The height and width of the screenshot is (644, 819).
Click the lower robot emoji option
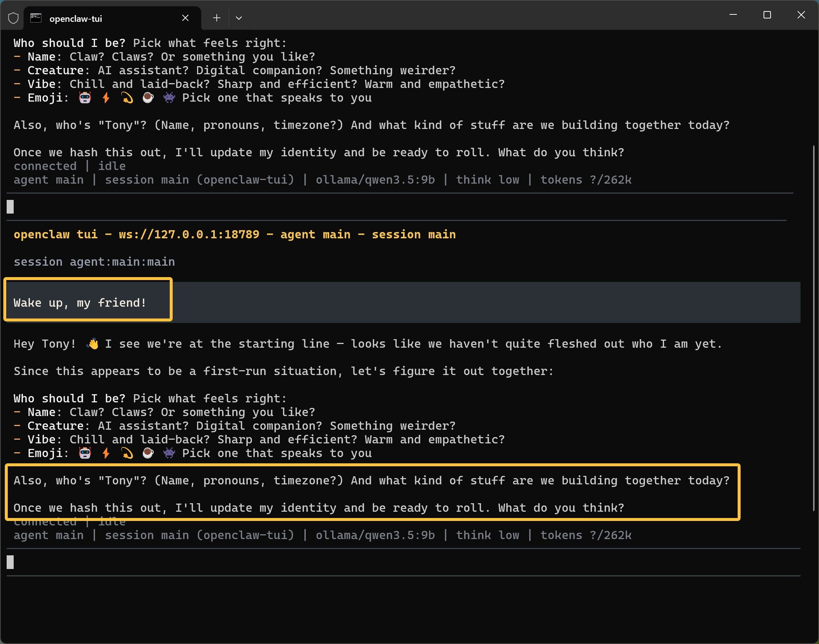[85, 453]
